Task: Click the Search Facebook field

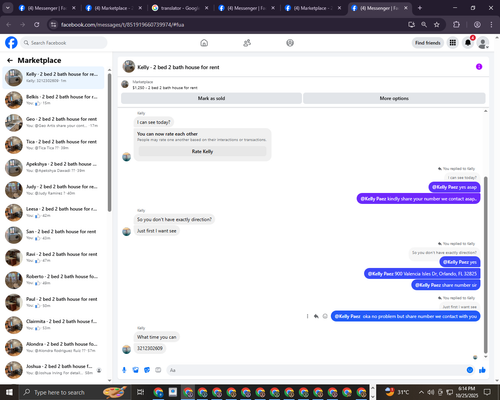Action: tap(64, 43)
